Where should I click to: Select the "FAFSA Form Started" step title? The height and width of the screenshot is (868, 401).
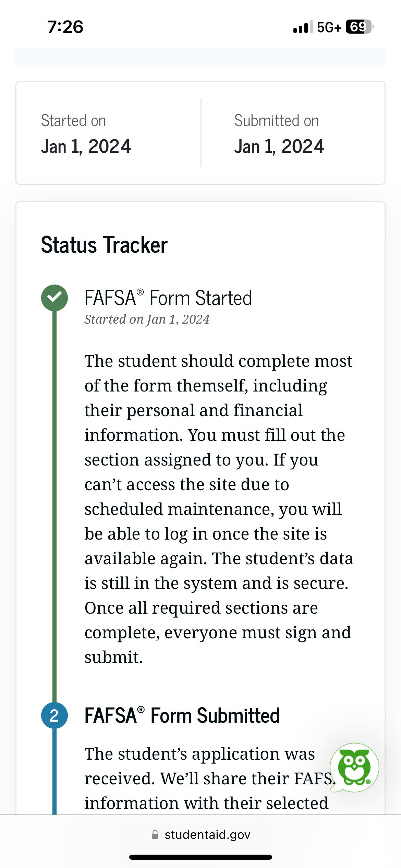tap(168, 298)
